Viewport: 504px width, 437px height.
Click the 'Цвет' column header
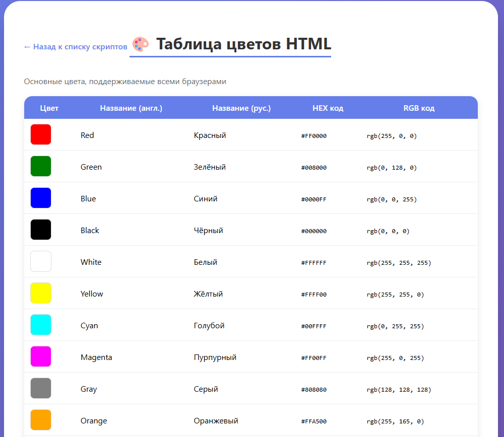coord(49,108)
